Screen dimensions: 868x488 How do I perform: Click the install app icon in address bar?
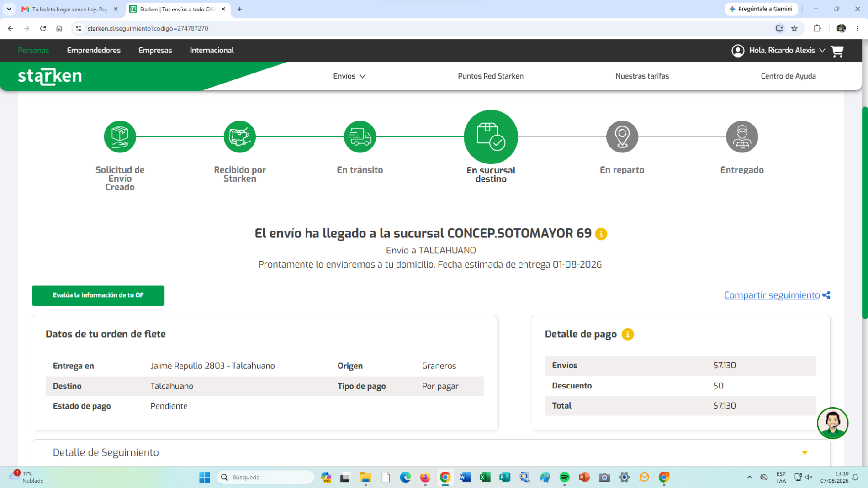779,28
